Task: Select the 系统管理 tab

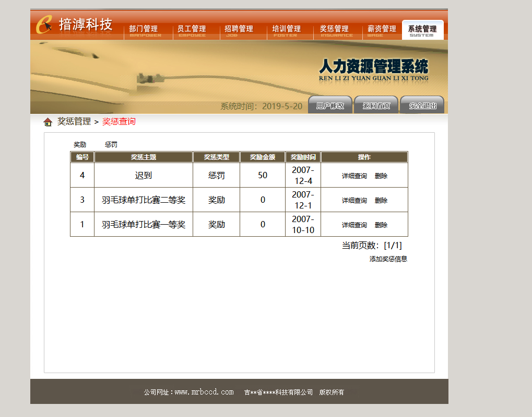Action: pos(422,30)
